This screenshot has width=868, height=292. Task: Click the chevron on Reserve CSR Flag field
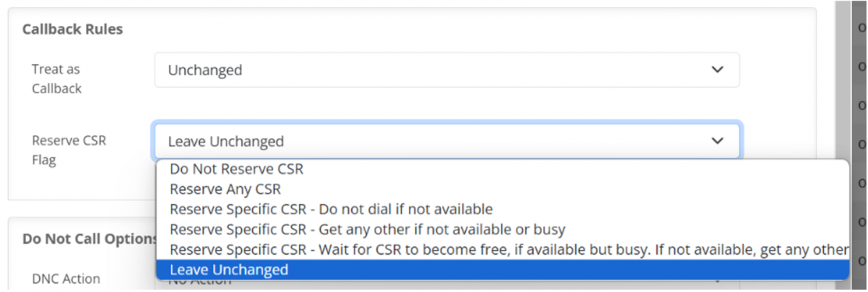717,141
